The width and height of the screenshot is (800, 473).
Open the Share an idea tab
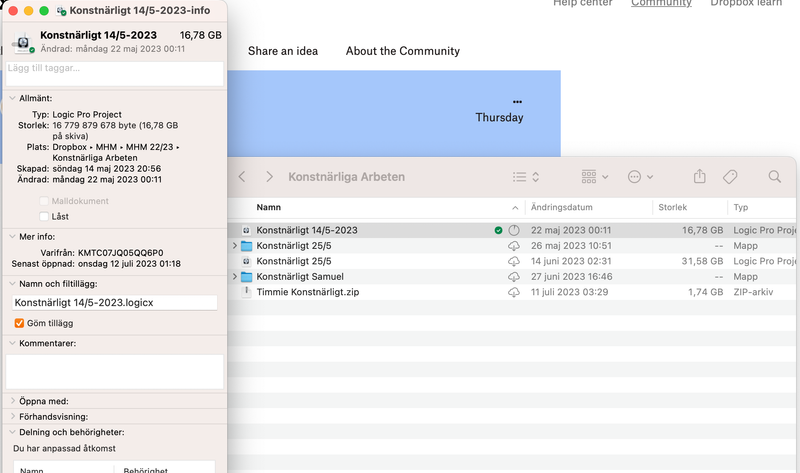point(283,51)
